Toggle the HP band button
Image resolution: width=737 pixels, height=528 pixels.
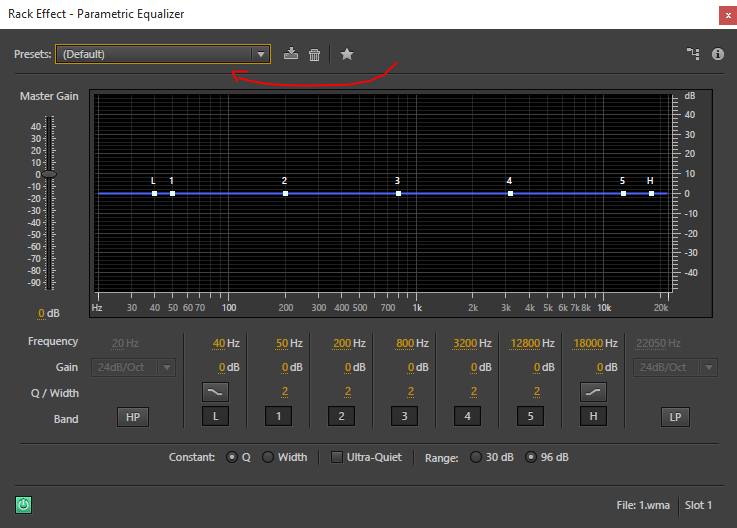133,417
